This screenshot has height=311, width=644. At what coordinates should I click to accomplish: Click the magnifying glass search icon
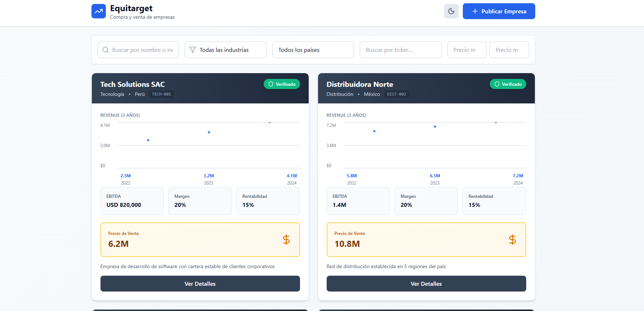pyautogui.click(x=106, y=50)
